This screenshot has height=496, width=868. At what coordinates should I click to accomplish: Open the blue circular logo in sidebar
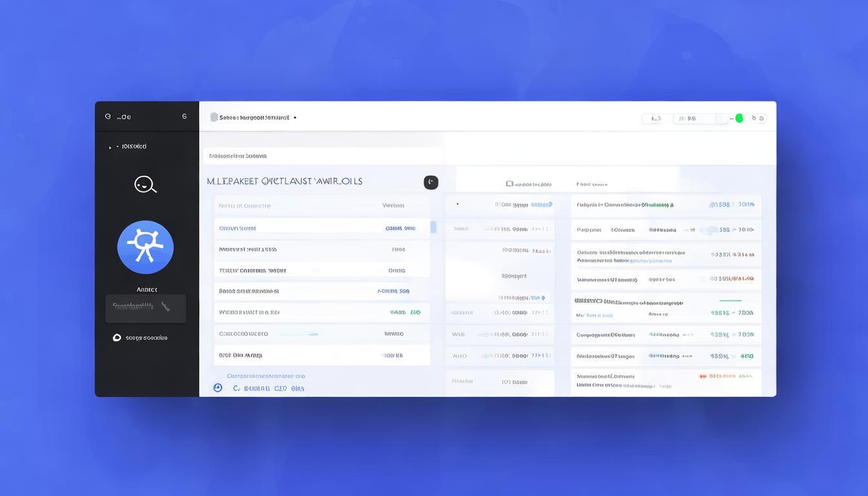click(145, 247)
